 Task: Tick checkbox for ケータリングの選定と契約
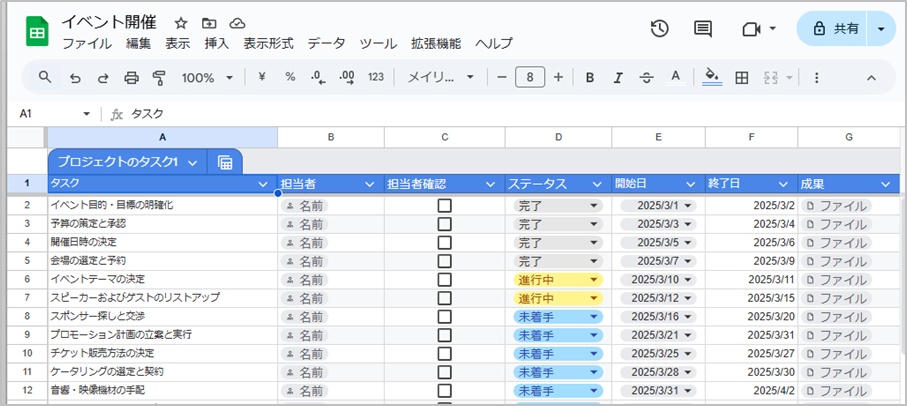(x=444, y=372)
